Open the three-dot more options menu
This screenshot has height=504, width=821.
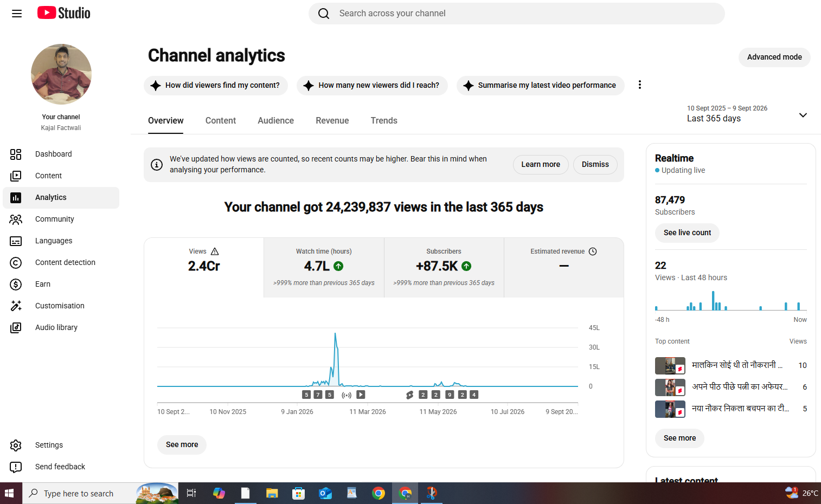(x=640, y=85)
